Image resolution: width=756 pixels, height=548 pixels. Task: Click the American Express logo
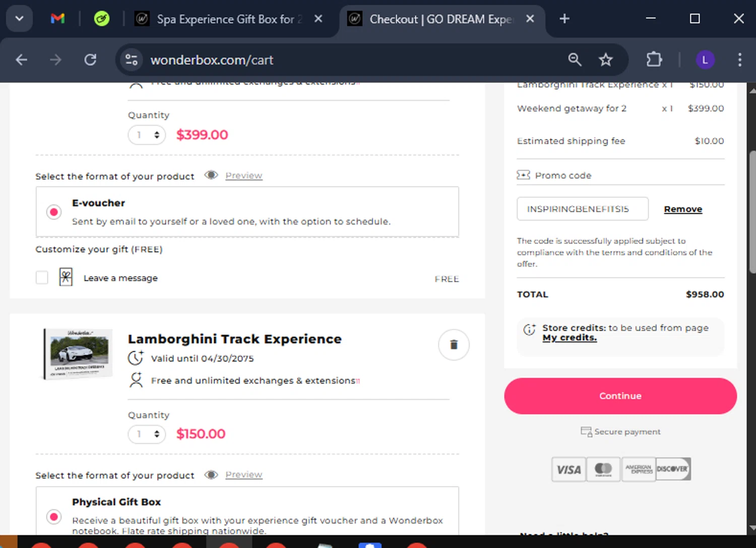[639, 470]
